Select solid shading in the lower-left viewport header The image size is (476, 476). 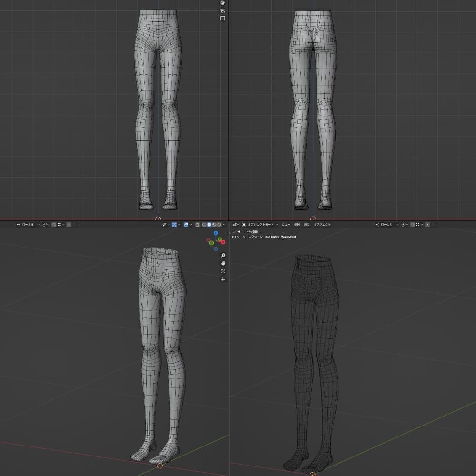pyautogui.click(x=209, y=225)
